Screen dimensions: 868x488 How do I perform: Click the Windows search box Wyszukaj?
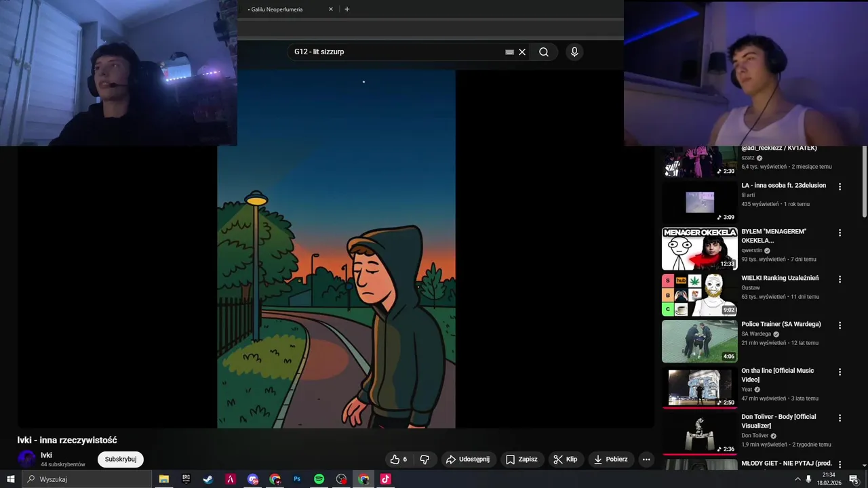[87, 479]
